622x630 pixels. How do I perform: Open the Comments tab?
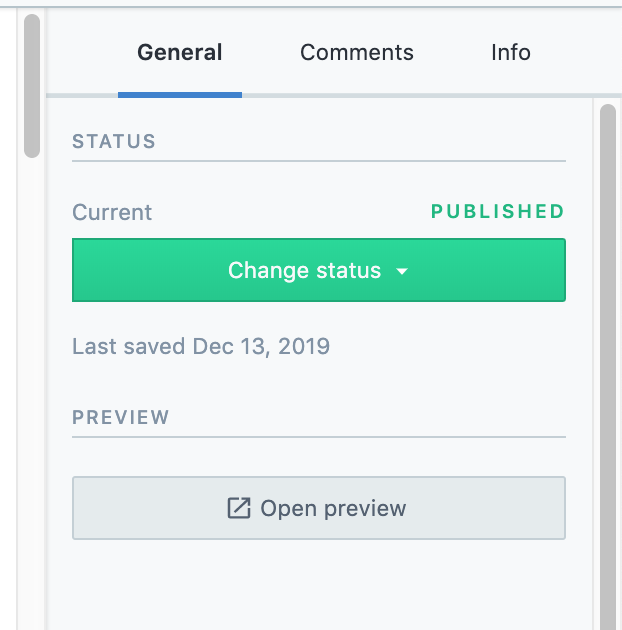click(x=357, y=53)
